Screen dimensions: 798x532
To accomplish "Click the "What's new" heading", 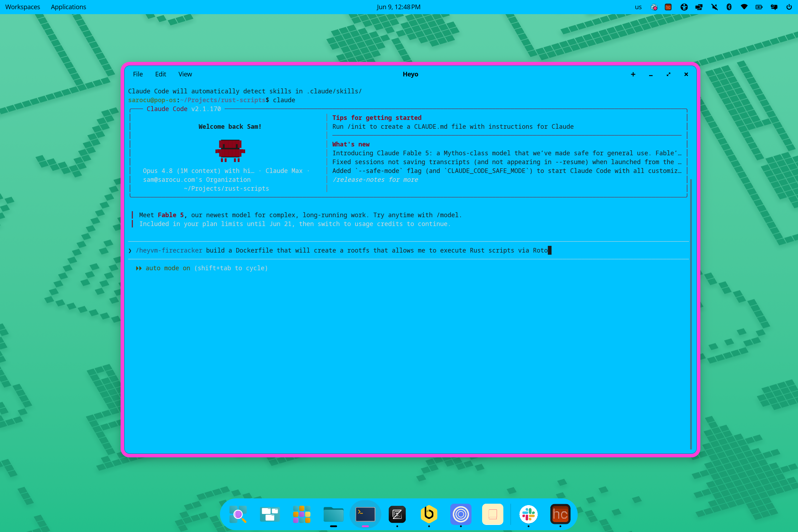I will tap(351, 144).
